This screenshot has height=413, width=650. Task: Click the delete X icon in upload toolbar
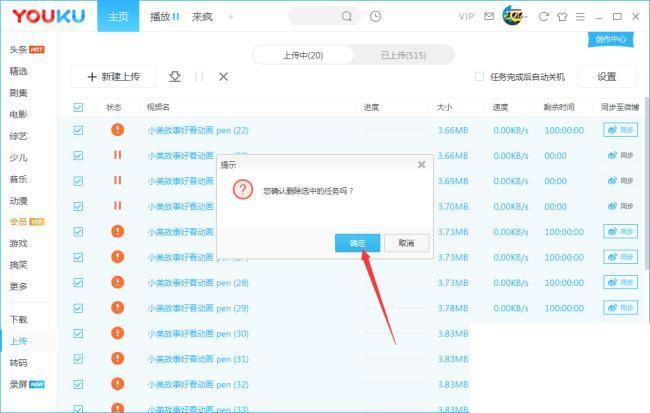click(x=223, y=76)
